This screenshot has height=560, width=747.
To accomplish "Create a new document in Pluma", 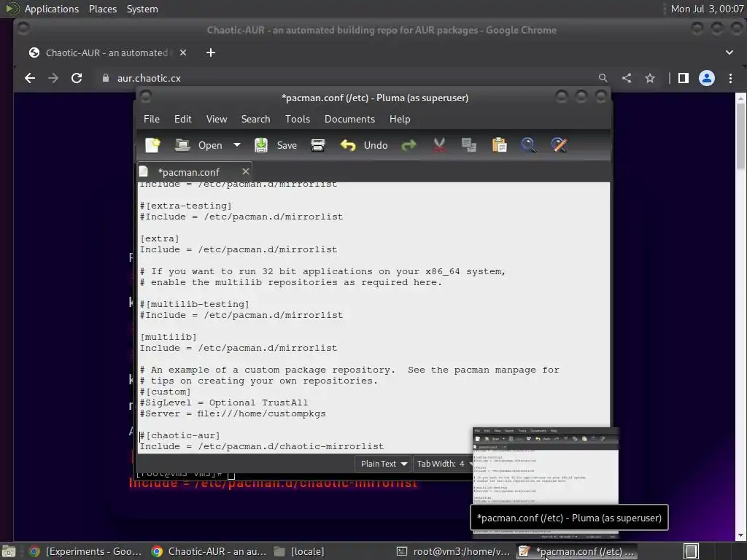I will 152,145.
